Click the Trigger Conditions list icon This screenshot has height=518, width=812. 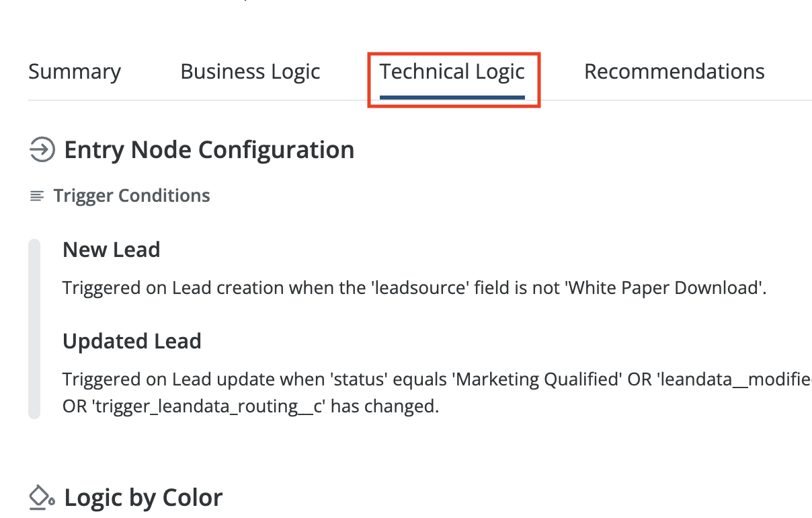[37, 196]
